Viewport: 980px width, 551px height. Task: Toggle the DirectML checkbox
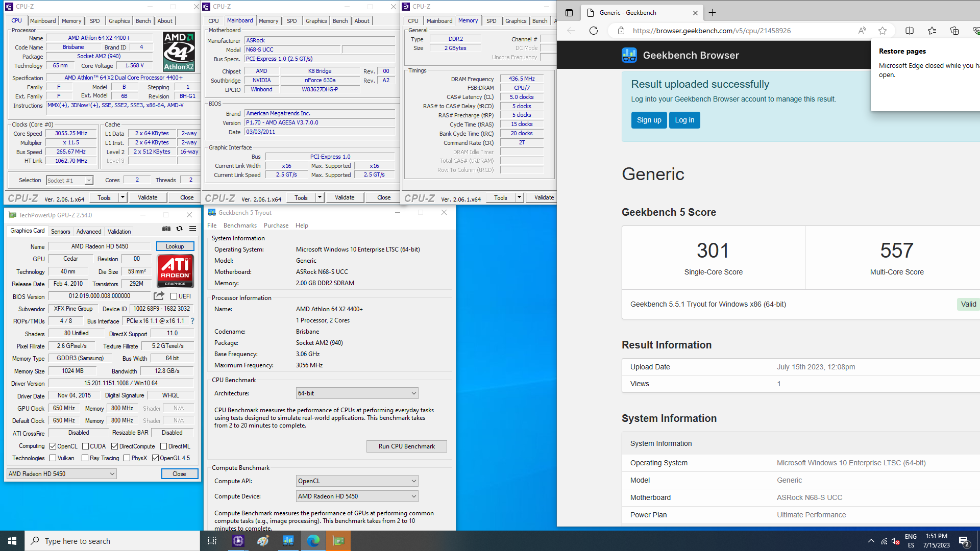tap(163, 446)
